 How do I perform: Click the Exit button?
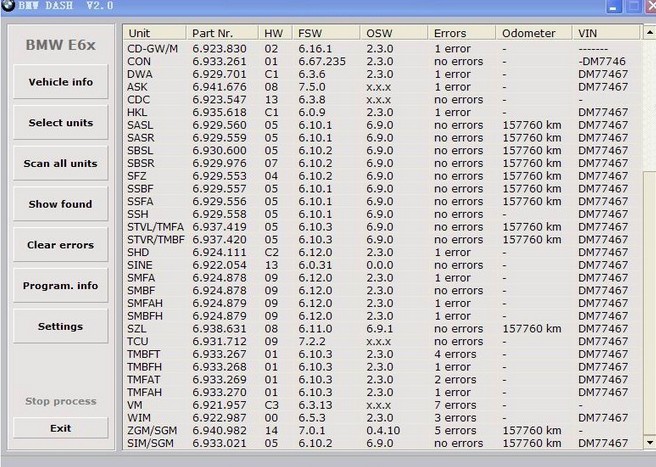tap(61, 428)
